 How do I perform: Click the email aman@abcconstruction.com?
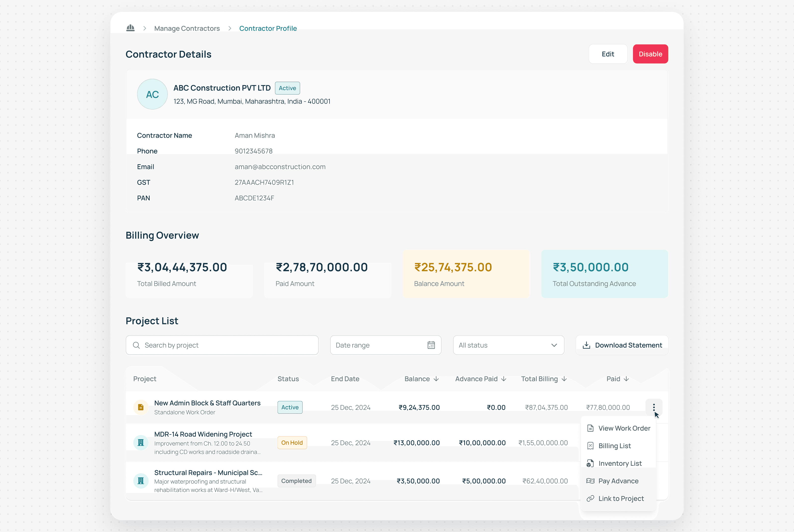coord(280,166)
